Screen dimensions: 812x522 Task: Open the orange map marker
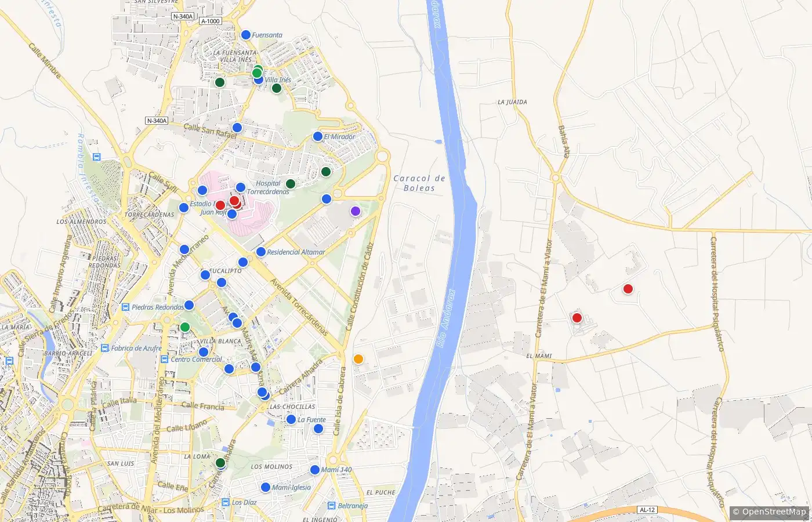point(358,359)
